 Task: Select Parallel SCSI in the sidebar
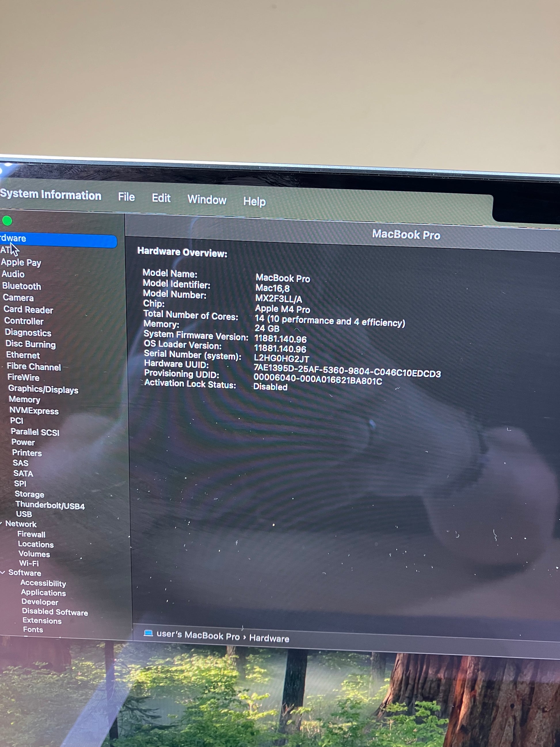pyautogui.click(x=35, y=432)
